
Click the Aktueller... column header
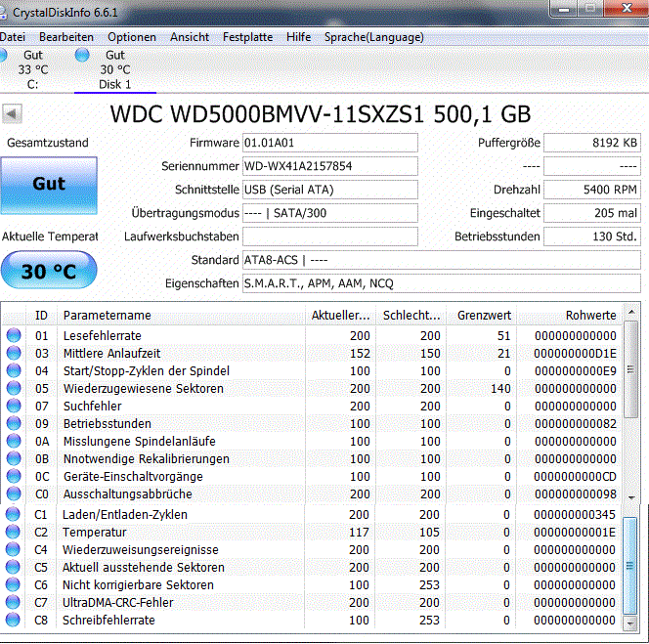point(341,316)
